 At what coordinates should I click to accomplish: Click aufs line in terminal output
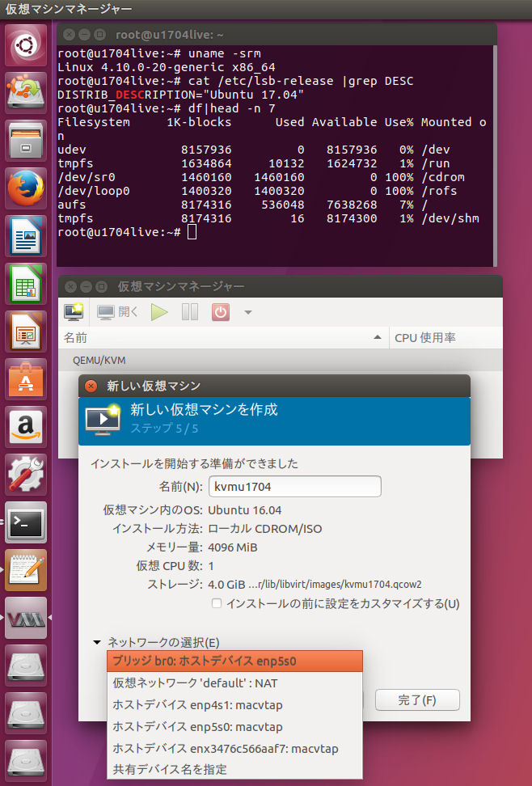click(243, 205)
